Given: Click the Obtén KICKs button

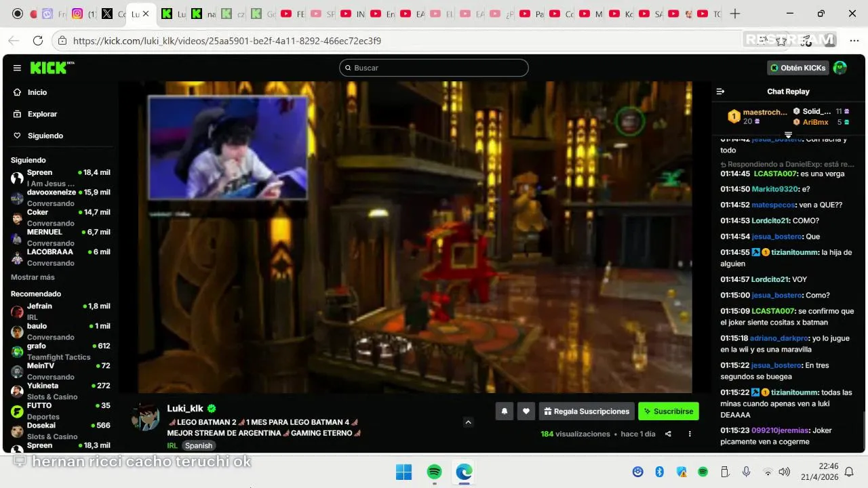Looking at the screenshot, I should [x=798, y=68].
